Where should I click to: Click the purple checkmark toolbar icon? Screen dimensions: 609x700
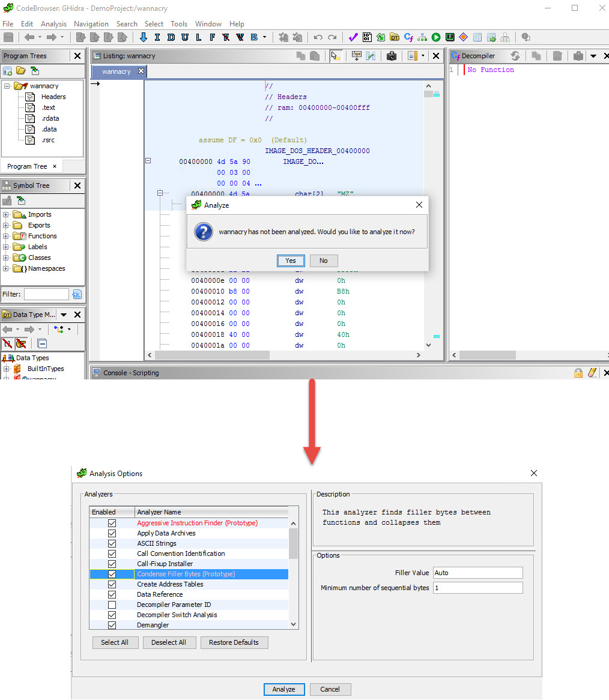(x=353, y=37)
